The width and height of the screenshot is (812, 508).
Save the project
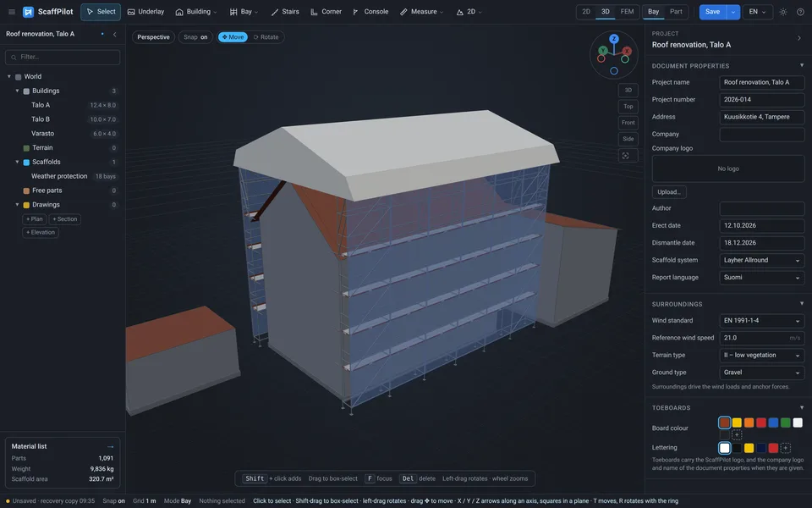(712, 12)
